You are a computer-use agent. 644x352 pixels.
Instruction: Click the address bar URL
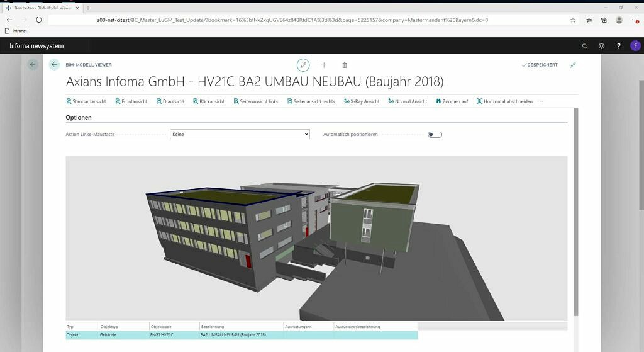[x=292, y=20]
